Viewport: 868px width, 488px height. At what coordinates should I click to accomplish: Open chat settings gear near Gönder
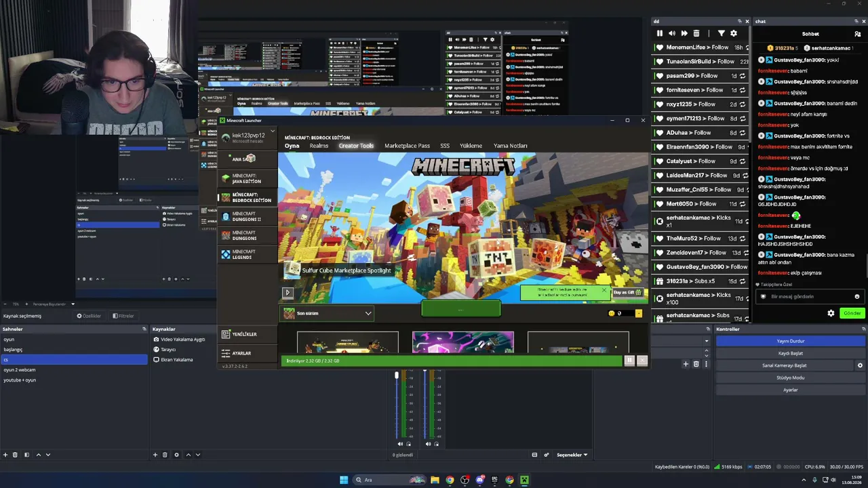click(831, 313)
